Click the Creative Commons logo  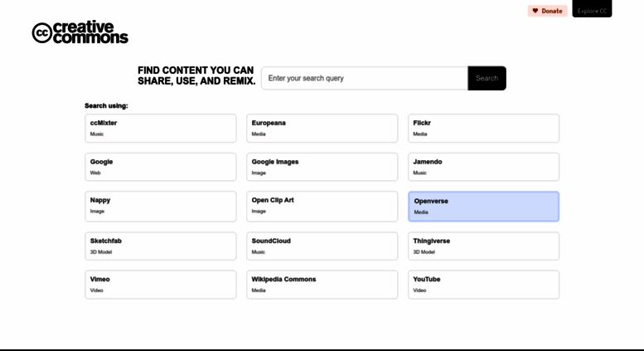[80, 32]
